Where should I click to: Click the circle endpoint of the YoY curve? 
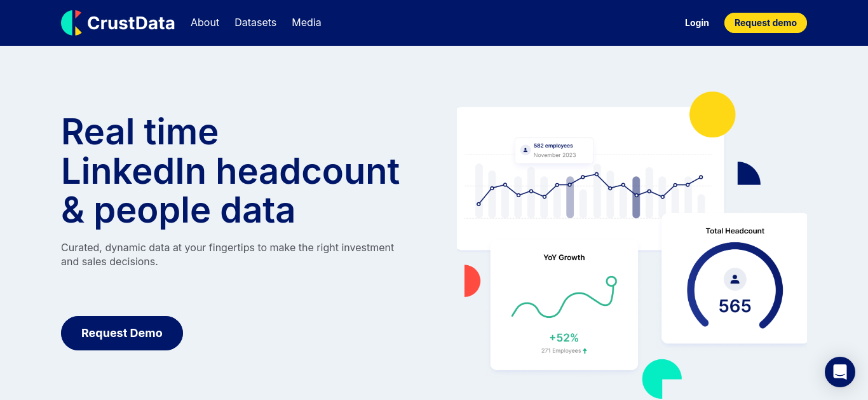611,281
